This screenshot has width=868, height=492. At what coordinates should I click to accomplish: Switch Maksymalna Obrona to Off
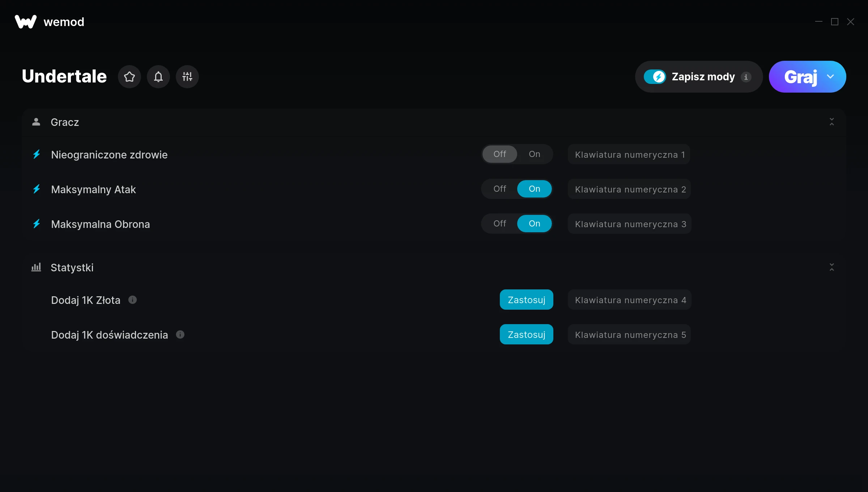coord(499,224)
